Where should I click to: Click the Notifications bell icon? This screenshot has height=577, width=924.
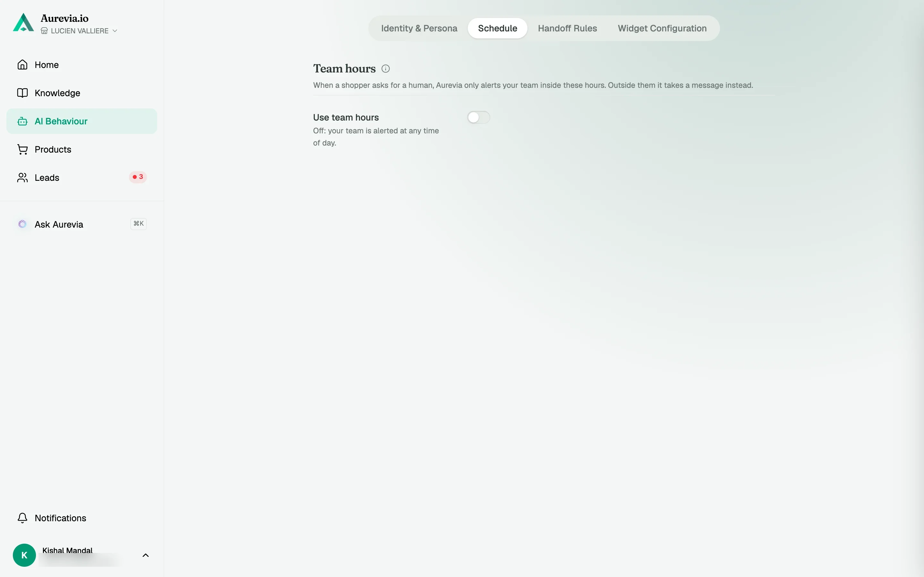tap(22, 518)
